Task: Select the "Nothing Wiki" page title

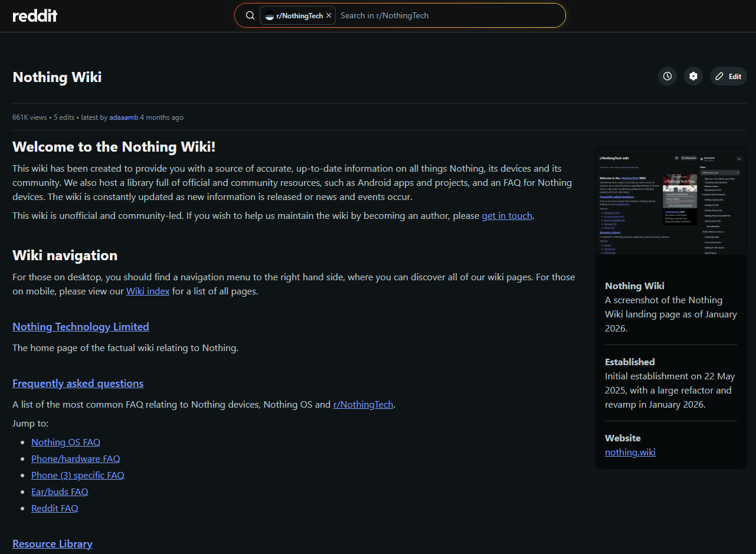Action: click(57, 77)
